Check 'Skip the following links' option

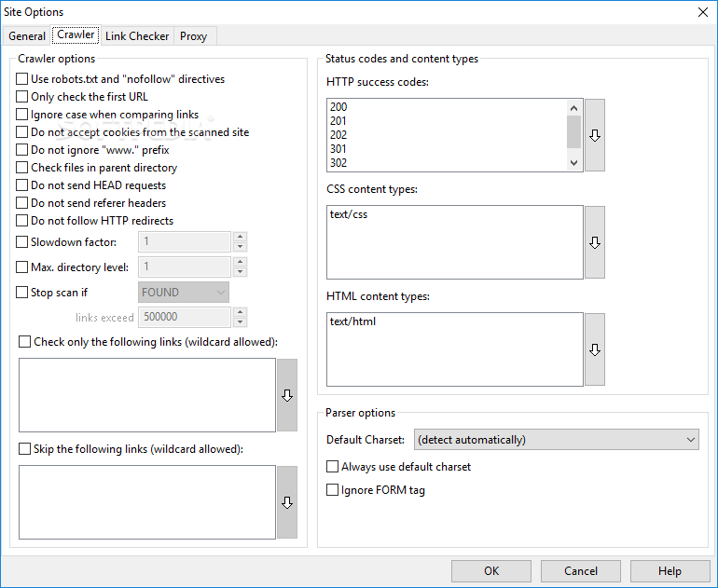[25, 449]
